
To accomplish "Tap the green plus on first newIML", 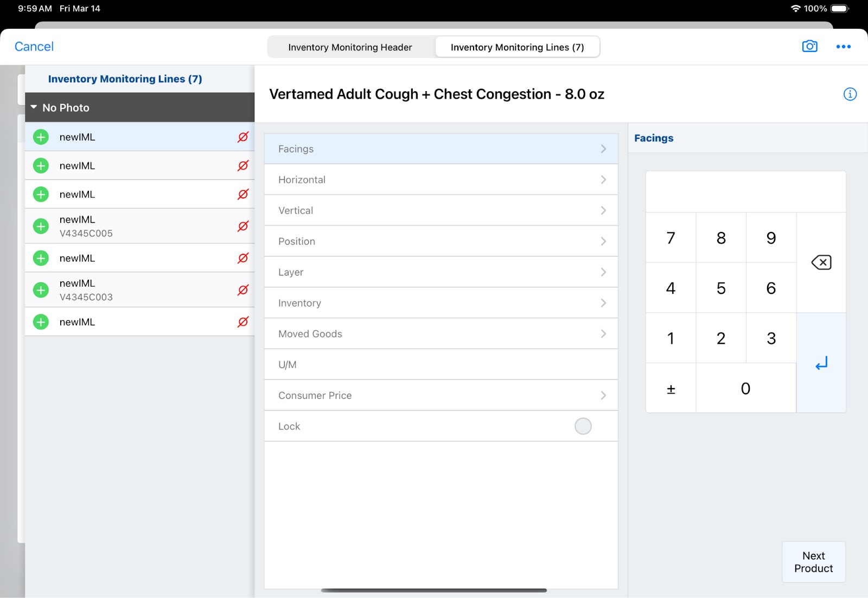I will tap(41, 137).
